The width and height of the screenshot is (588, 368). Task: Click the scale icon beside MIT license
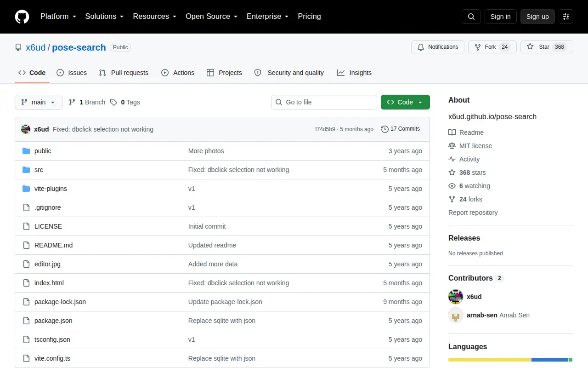point(452,146)
